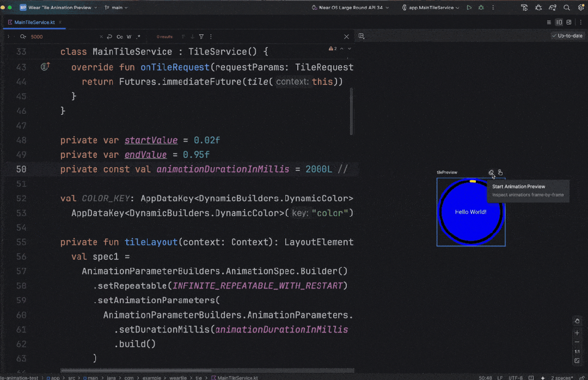
Task: Switch to split editor and preview view
Action: point(559,22)
